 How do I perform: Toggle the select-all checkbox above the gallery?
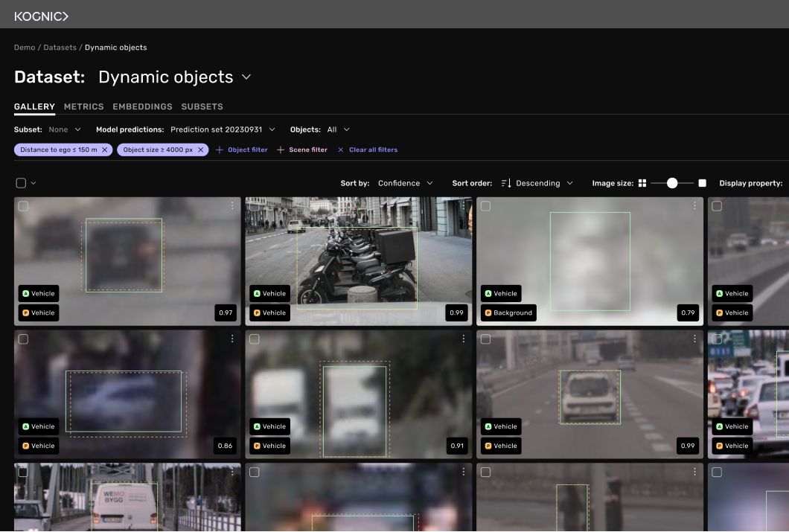(21, 183)
